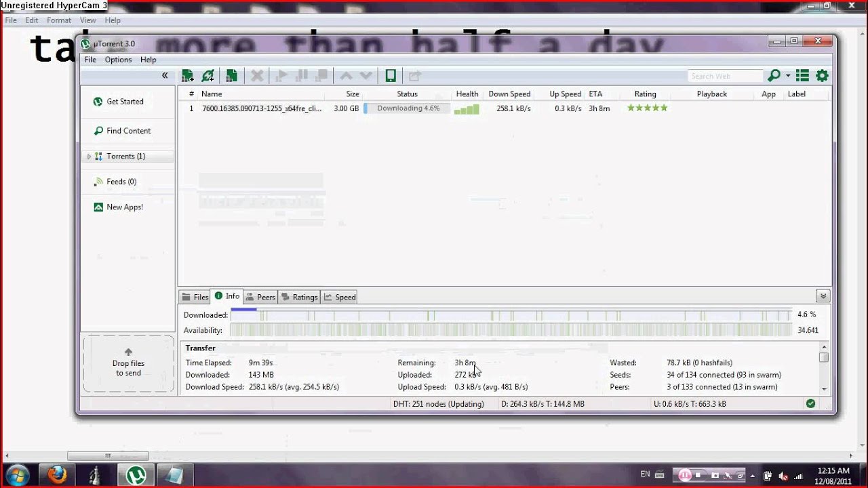This screenshot has width=868, height=488.
Task: Click DHT: 251 nodes status text
Action: coord(439,404)
